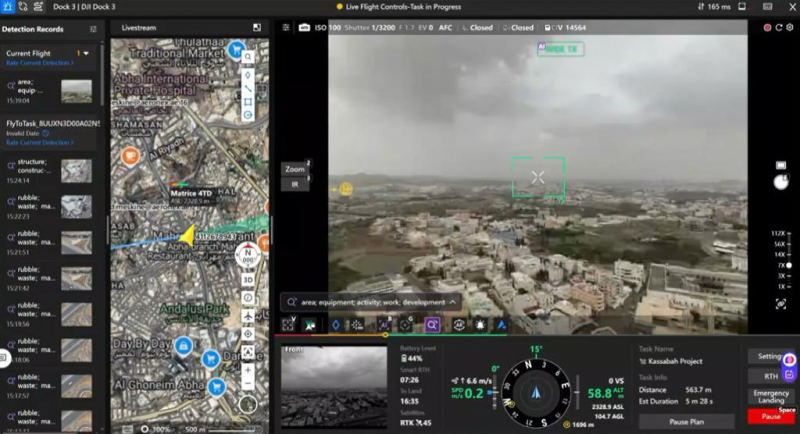This screenshot has width=800, height=434.
Task: Click the red record video icon
Action: pos(766,28)
